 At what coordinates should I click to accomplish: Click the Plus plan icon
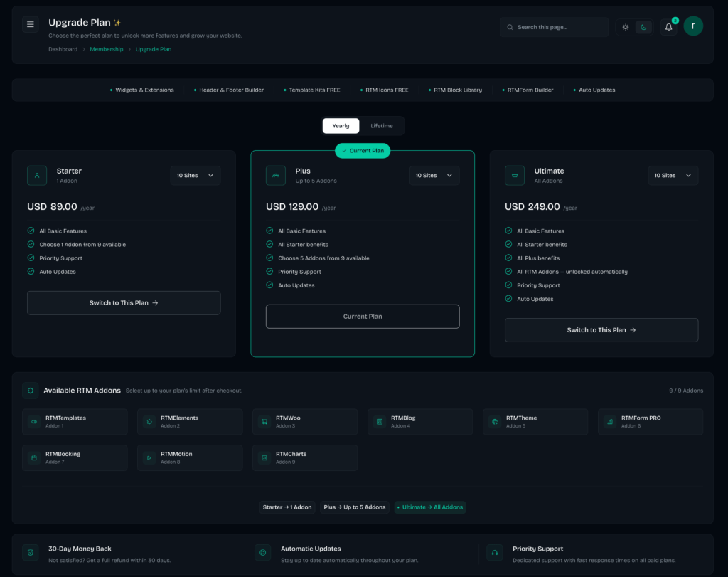coord(276,175)
